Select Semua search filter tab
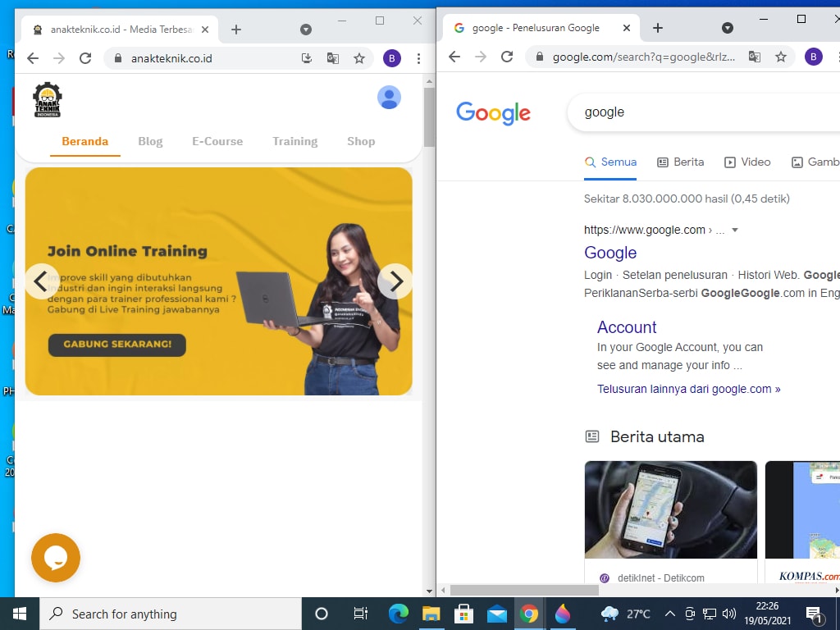840x630 pixels. [x=610, y=162]
